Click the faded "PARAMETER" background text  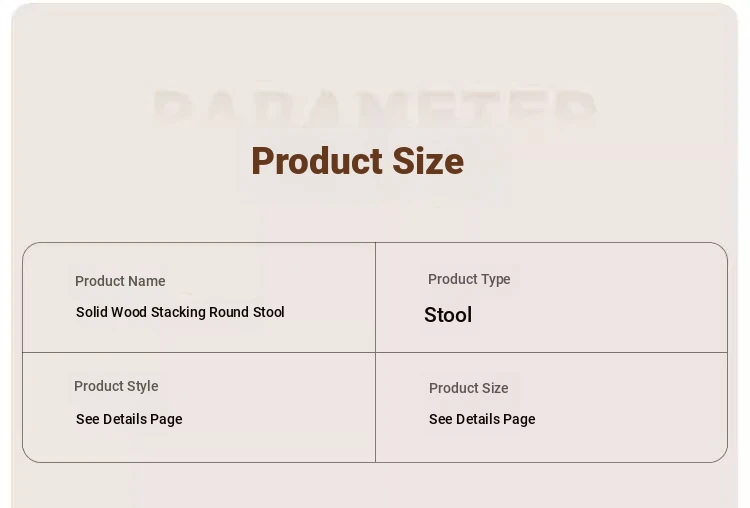(375, 110)
